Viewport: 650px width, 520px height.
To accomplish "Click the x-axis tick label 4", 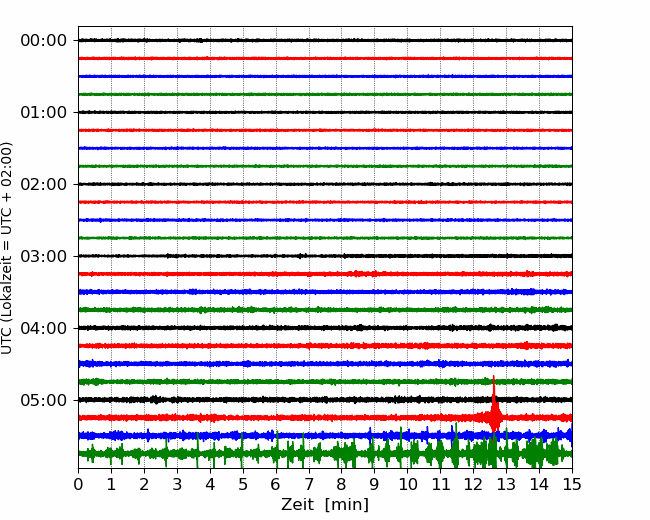I will coord(210,484).
